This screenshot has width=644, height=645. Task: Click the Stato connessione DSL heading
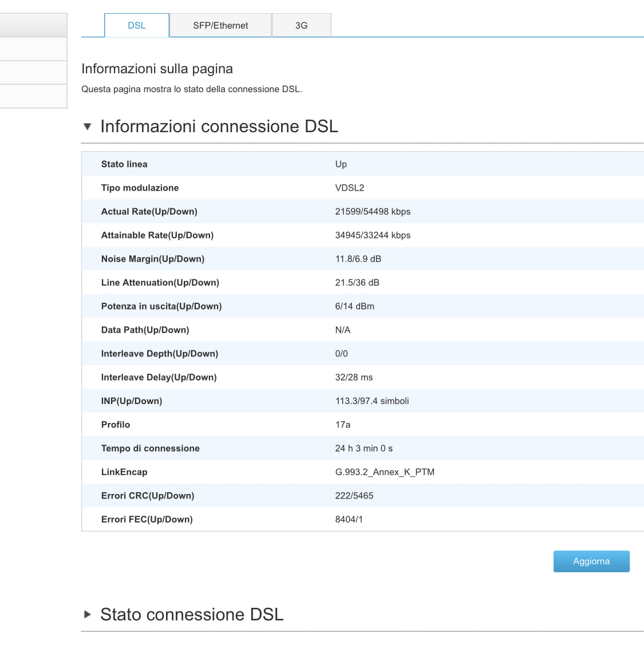[192, 614]
